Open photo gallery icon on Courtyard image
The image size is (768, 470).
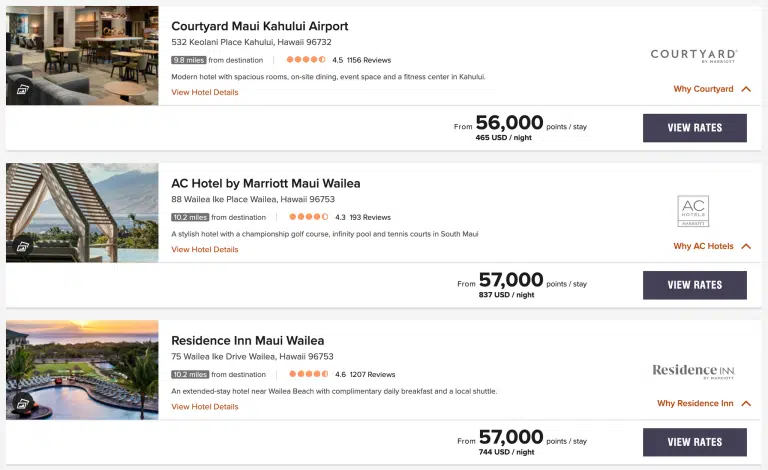[x=22, y=89]
